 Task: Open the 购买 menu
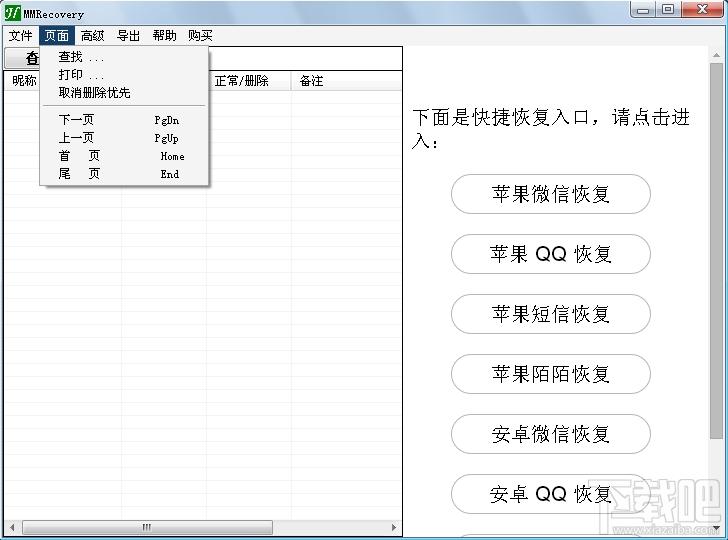200,36
